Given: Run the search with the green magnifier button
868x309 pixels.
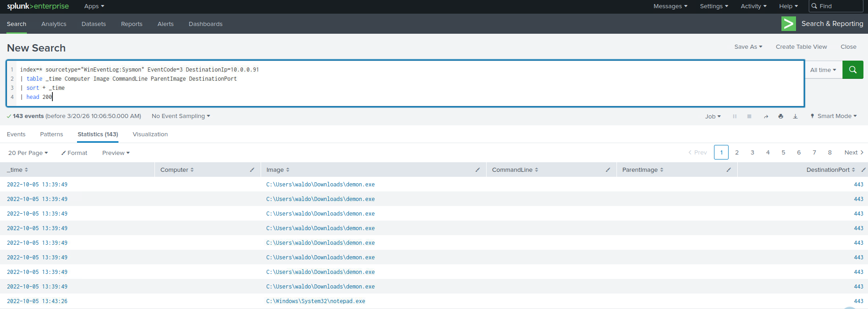Looking at the screenshot, I should click(x=853, y=70).
